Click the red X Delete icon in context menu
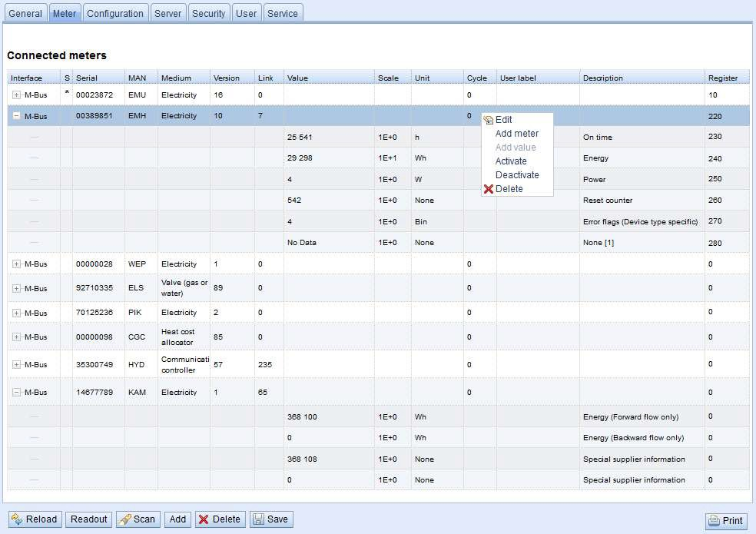 [489, 188]
